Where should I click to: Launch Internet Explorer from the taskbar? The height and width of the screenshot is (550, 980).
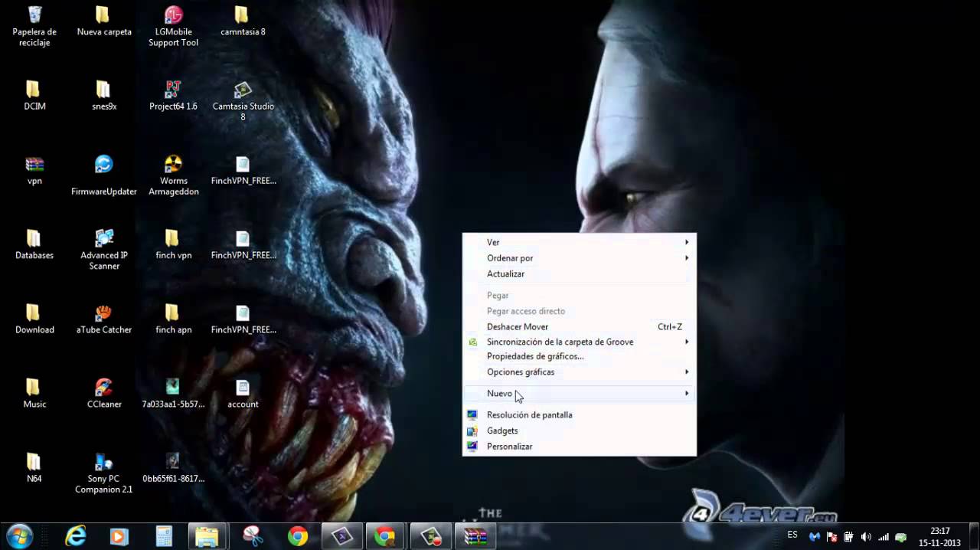pyautogui.click(x=75, y=536)
